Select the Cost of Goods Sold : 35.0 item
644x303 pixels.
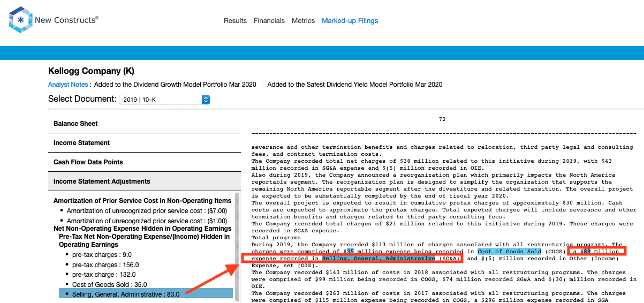click(110, 285)
